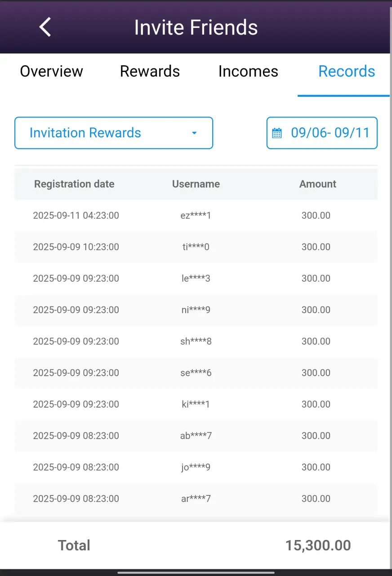Click the dropdown caret next to Invitation Rewards
The width and height of the screenshot is (392, 576).
pyautogui.click(x=194, y=133)
